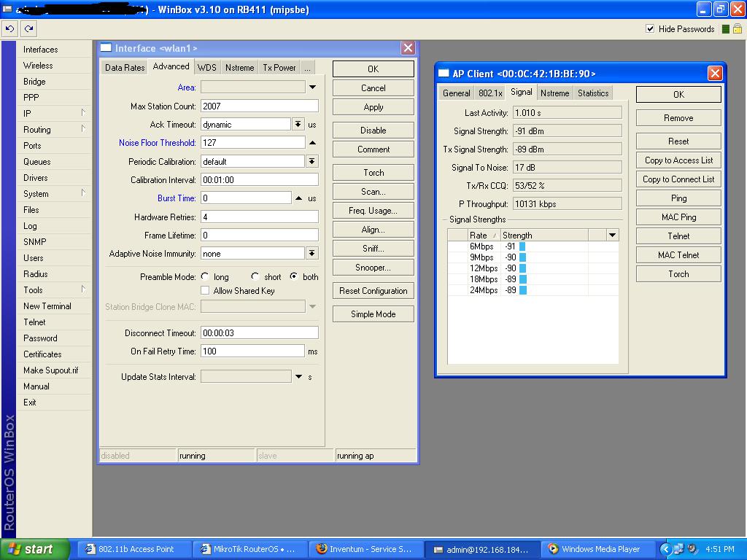Collapse the Burst Time field

pyautogui.click(x=298, y=198)
